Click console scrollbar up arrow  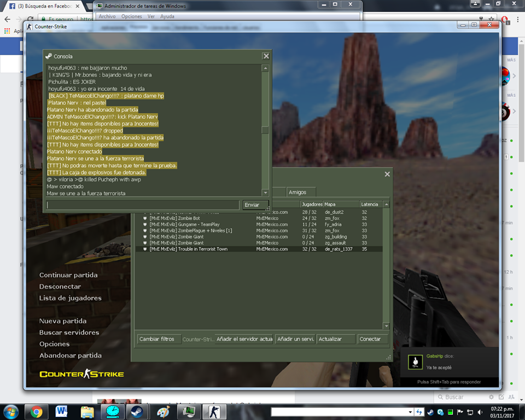265,68
